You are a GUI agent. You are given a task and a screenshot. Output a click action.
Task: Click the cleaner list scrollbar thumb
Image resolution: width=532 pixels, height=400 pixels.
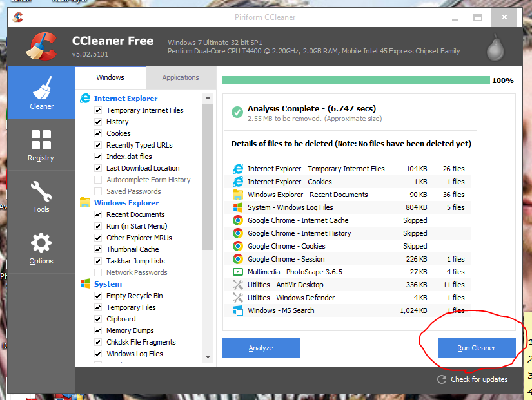(208, 177)
